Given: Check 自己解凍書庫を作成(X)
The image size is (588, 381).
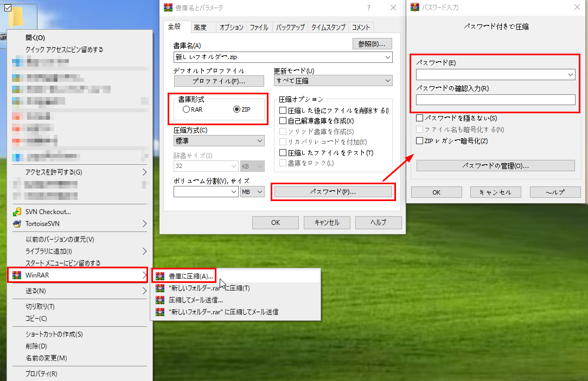Looking at the screenshot, I should click(283, 121).
